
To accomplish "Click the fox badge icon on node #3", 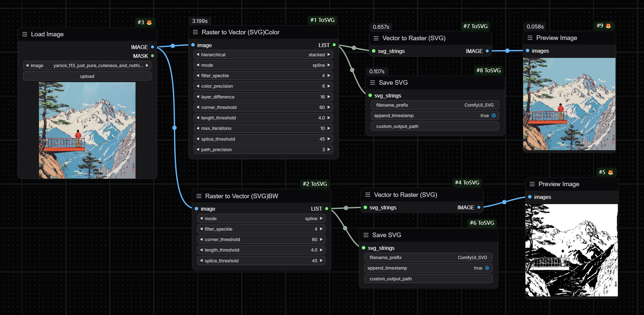I will (149, 22).
